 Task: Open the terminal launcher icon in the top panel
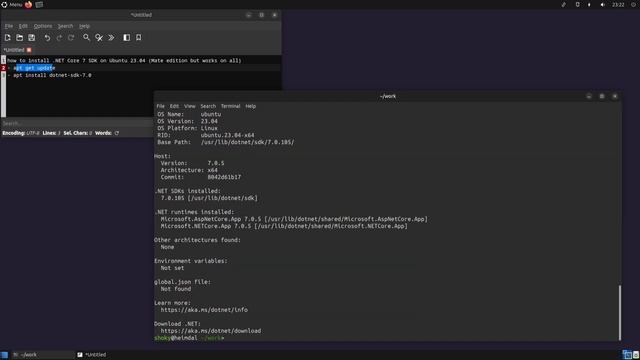pos(39,4)
